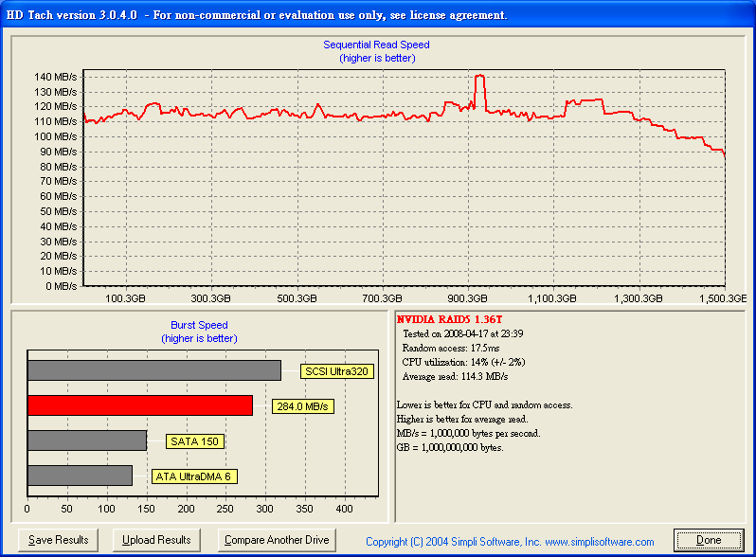Select the gray SCSI Ultra320 bar
This screenshot has height=557, width=756.
click(153, 370)
